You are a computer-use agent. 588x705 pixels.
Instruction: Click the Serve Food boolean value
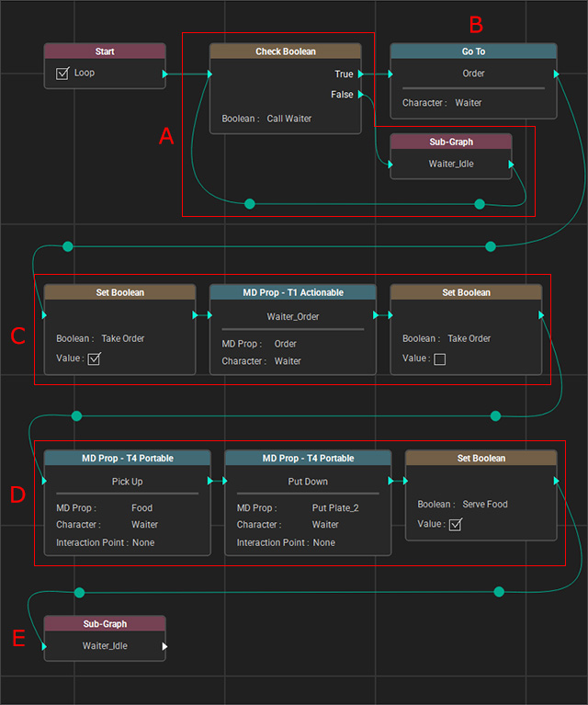pos(485,505)
